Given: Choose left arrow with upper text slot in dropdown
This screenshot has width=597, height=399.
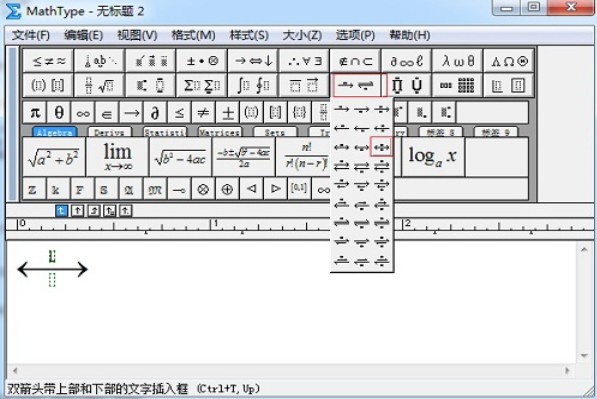Looking at the screenshot, I should point(341,128).
